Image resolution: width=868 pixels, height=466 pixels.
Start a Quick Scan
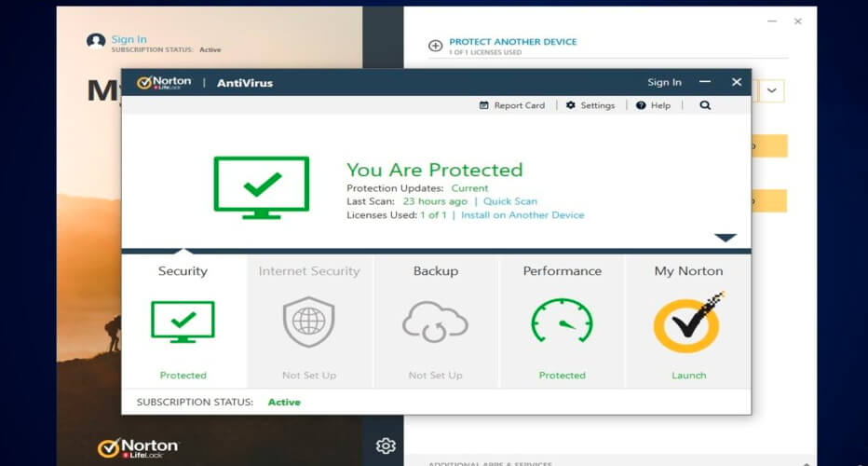pyautogui.click(x=509, y=201)
